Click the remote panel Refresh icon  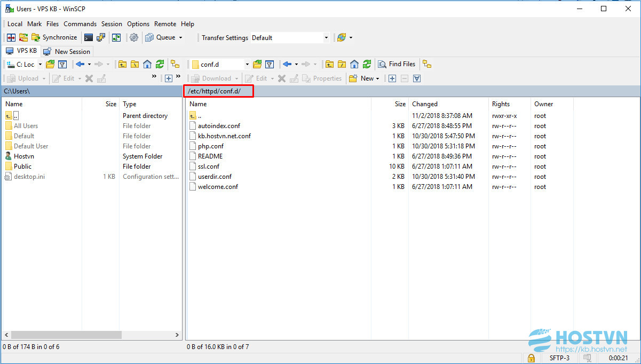(x=367, y=64)
